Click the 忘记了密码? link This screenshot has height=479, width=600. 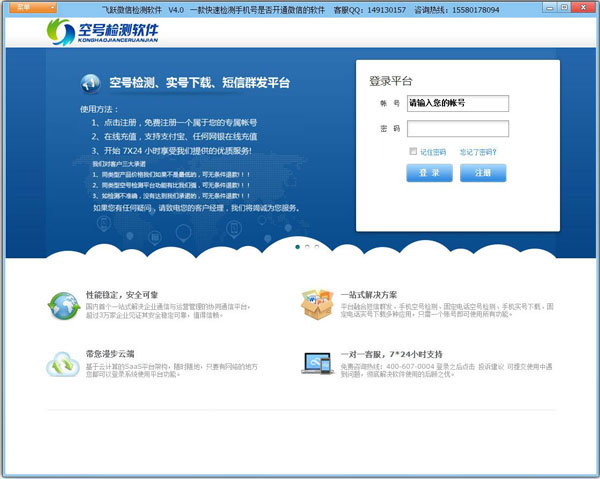[478, 152]
